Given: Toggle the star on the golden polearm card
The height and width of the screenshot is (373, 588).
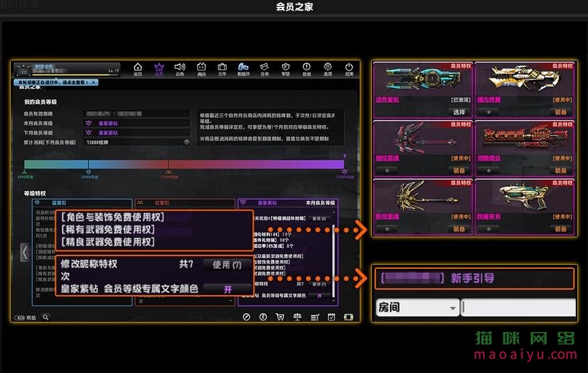Looking at the screenshot, I should (x=387, y=229).
